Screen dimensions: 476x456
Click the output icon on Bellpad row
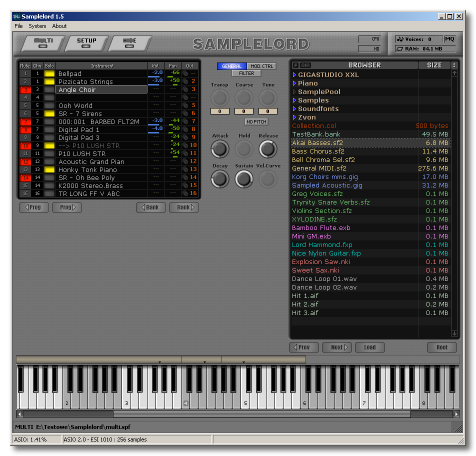pos(185,73)
